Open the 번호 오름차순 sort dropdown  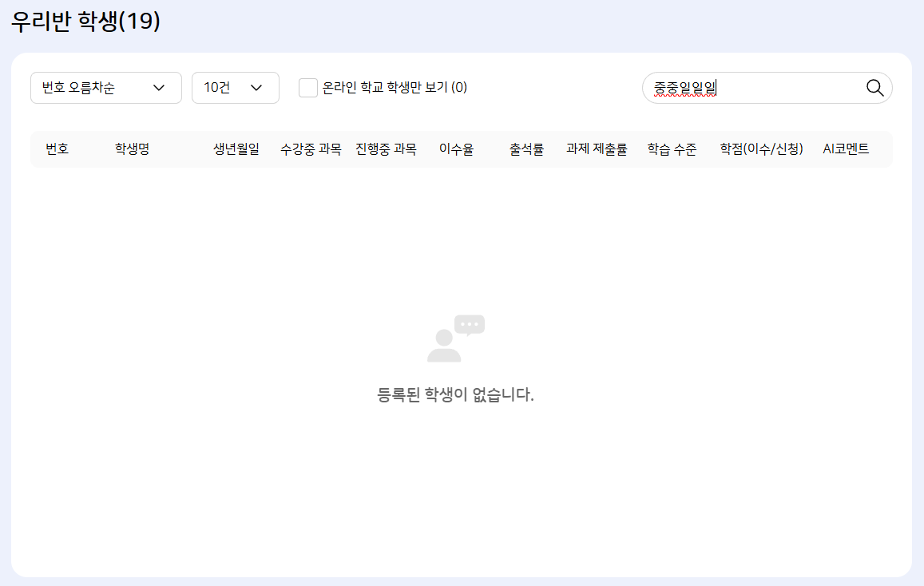click(105, 88)
